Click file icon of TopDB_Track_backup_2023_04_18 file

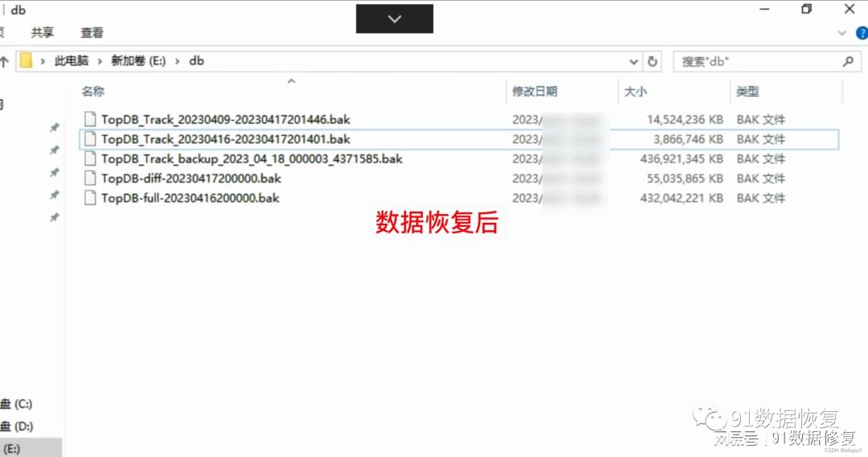[x=90, y=159]
